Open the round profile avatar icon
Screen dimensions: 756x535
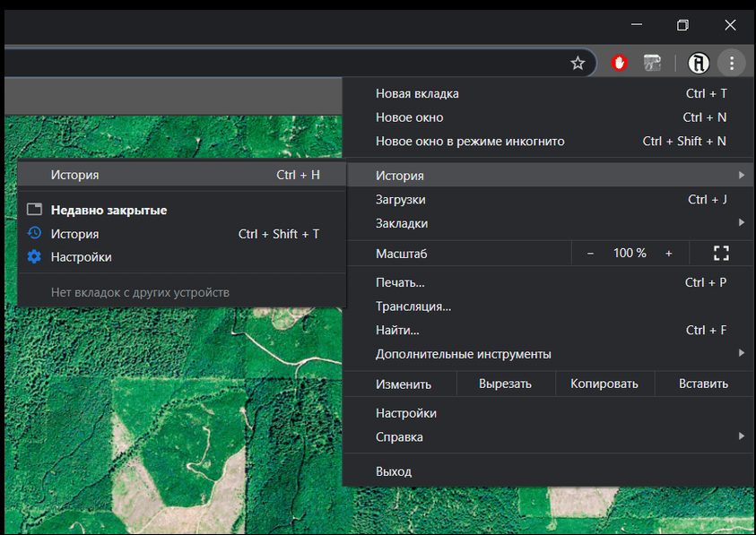(x=699, y=63)
